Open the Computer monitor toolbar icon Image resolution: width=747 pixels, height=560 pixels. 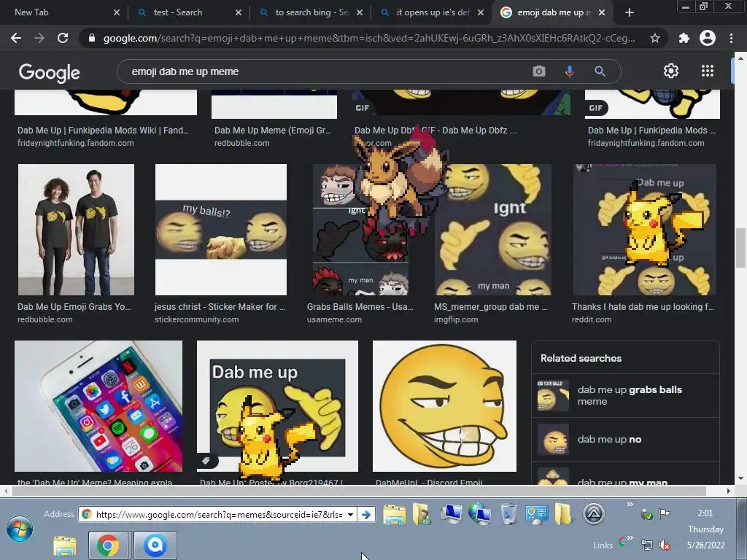[x=451, y=514]
